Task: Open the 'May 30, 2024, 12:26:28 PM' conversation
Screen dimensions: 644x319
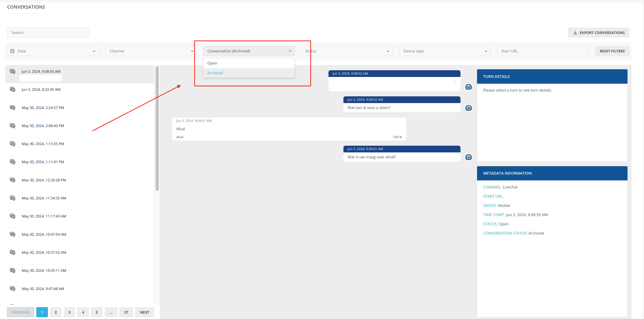Action: (x=80, y=183)
